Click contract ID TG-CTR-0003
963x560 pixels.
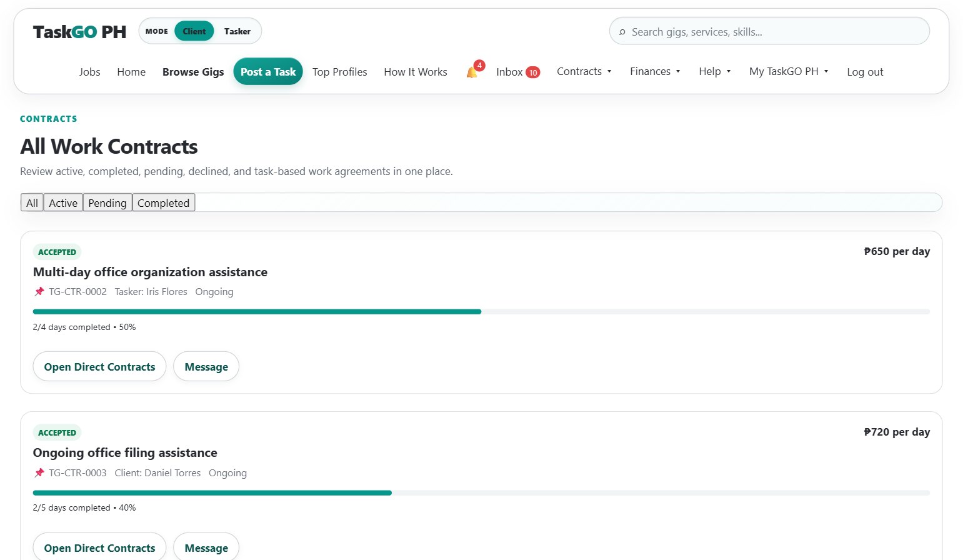pyautogui.click(x=77, y=473)
